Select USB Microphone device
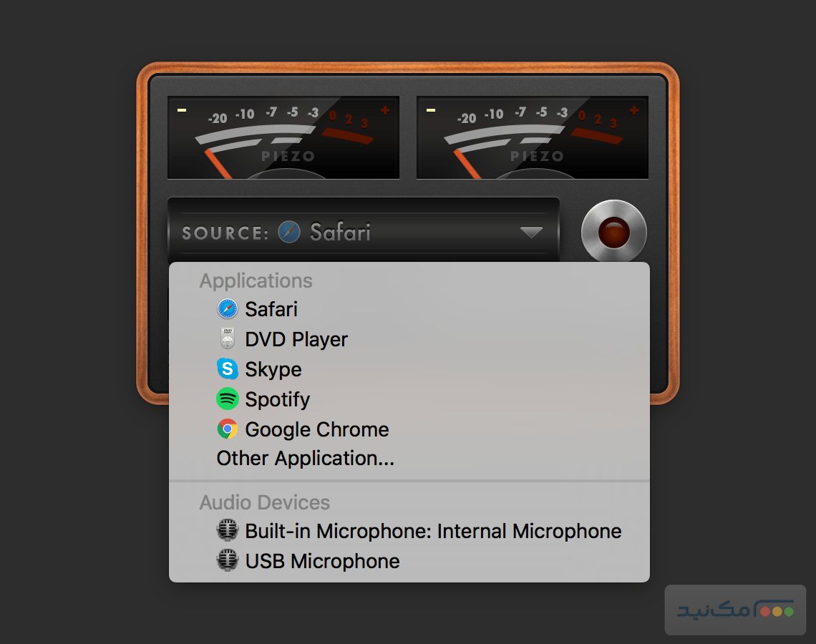816x644 pixels. click(x=322, y=561)
